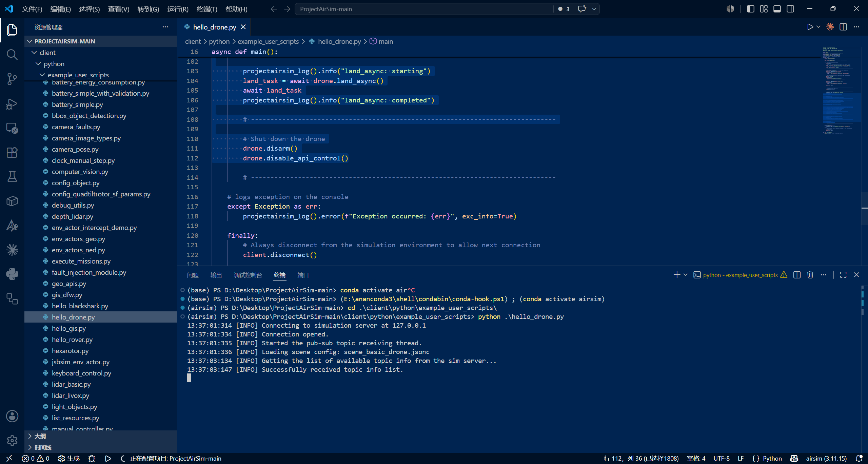Open the Search view in activity bar
868x464 pixels.
point(12,54)
